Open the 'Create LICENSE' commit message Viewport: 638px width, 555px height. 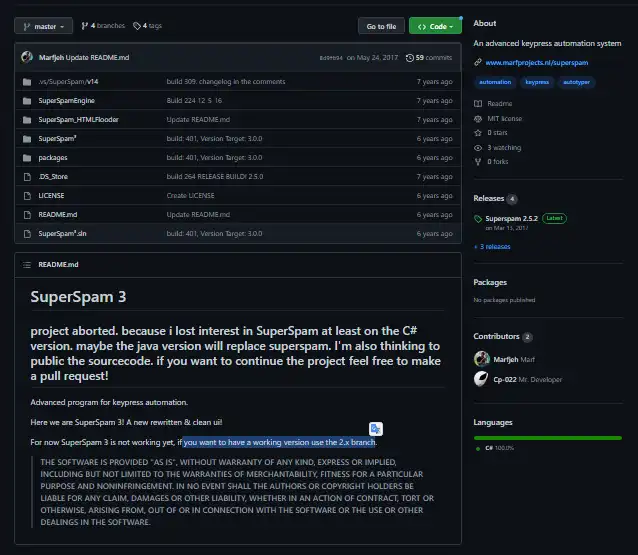[x=190, y=196]
